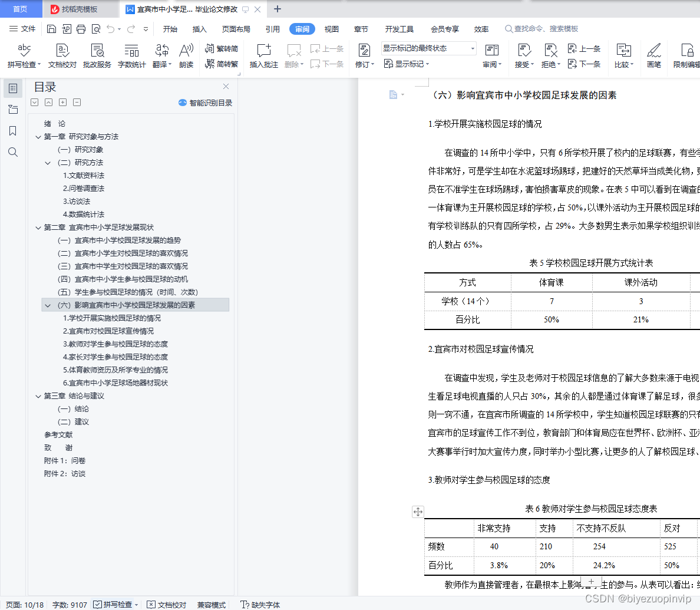The width and height of the screenshot is (700, 610).
Task: Click 缺失字体 in the status bar
Action: coord(260,605)
